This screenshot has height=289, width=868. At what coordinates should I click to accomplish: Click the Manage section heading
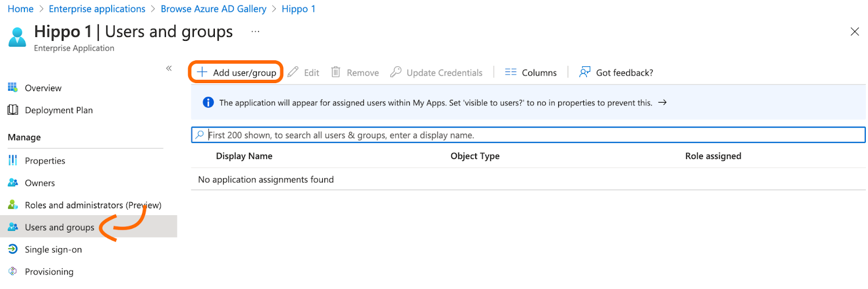click(24, 137)
